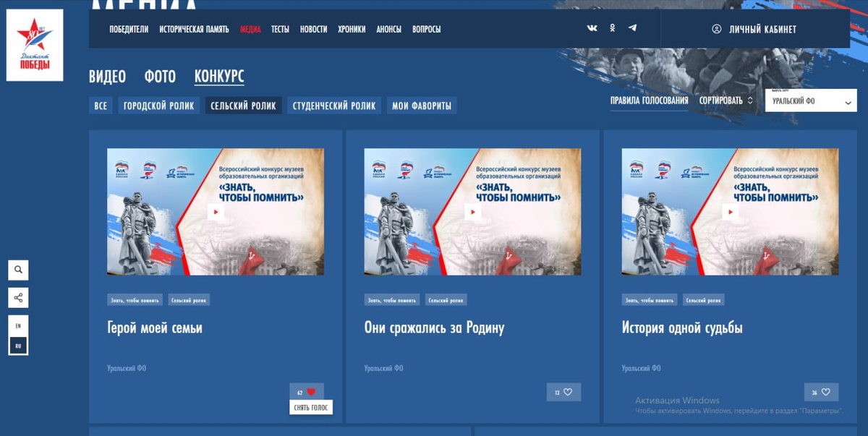
Task: Click Сельский ролик tag on Они сражались card
Action: click(x=446, y=300)
